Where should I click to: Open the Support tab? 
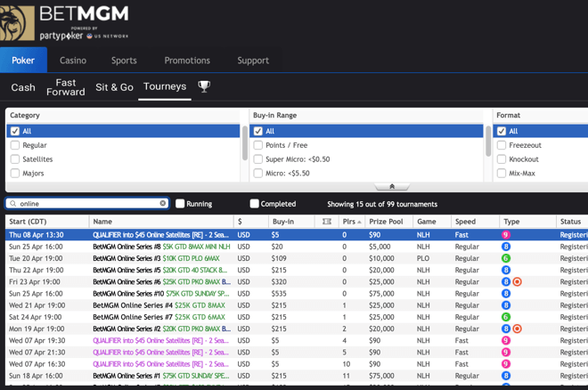pos(253,61)
